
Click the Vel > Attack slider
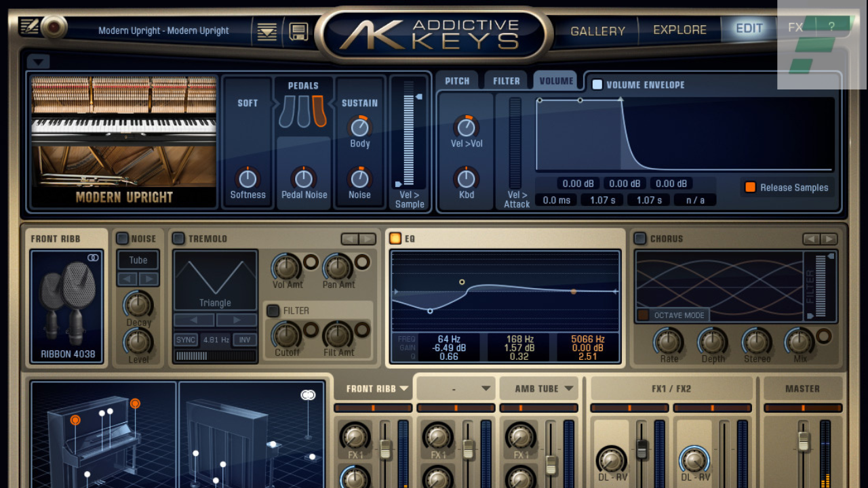coord(515,142)
